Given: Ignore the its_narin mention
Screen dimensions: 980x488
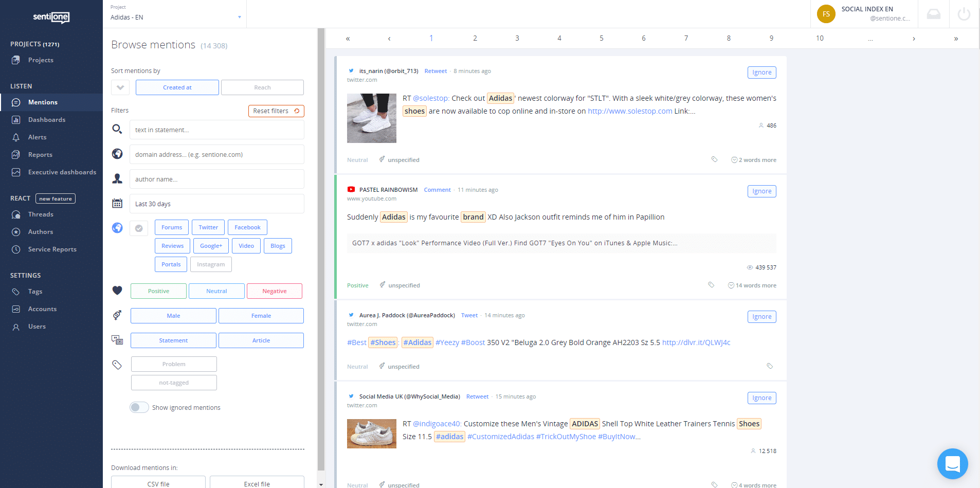Looking at the screenshot, I should [x=761, y=73].
